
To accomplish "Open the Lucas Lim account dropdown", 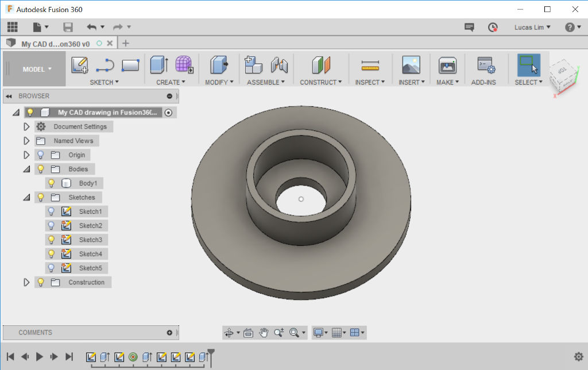I will pyautogui.click(x=532, y=27).
